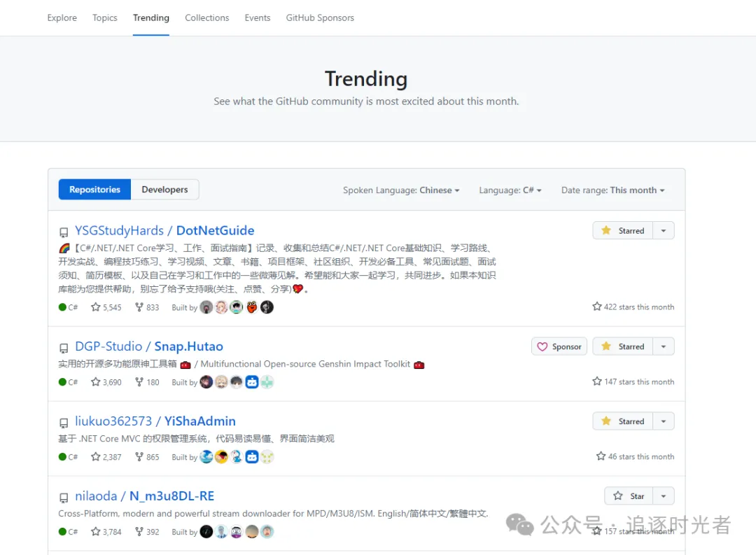Click second contributor avatar of N_m3u8DL-RE

[221, 531]
